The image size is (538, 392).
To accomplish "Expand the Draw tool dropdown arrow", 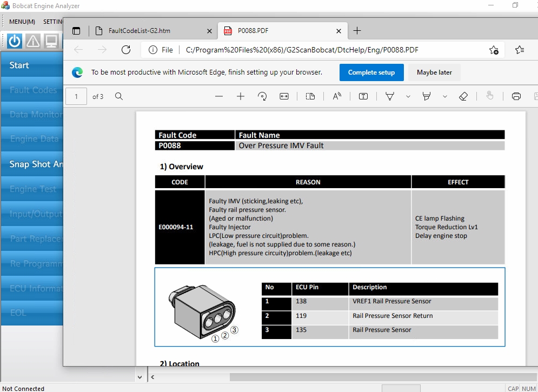I will point(408,96).
